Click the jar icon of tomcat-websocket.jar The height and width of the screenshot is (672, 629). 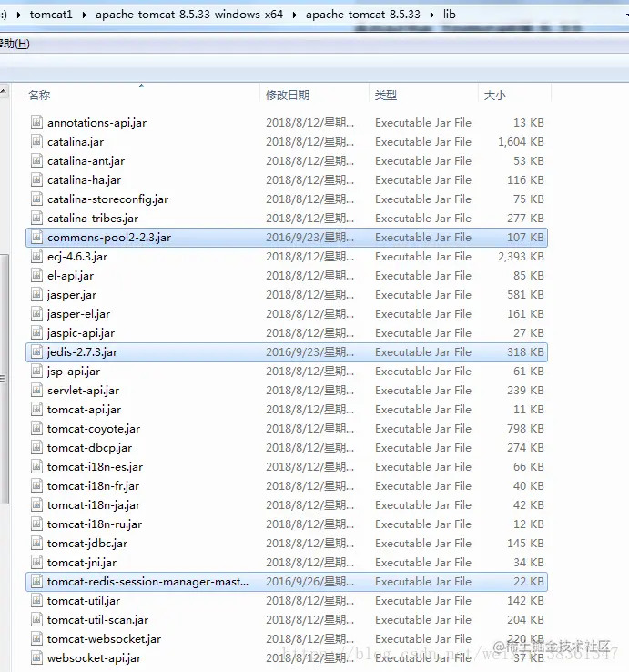[36, 639]
